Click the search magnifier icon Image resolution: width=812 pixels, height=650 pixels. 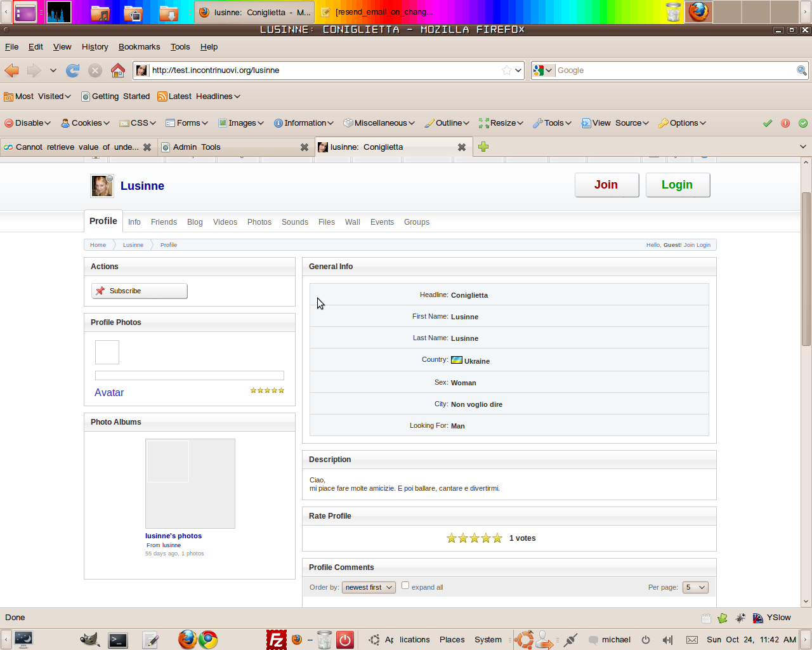click(x=802, y=70)
